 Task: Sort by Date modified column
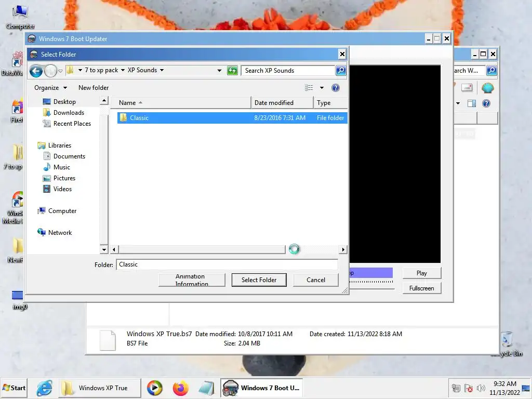click(282, 103)
